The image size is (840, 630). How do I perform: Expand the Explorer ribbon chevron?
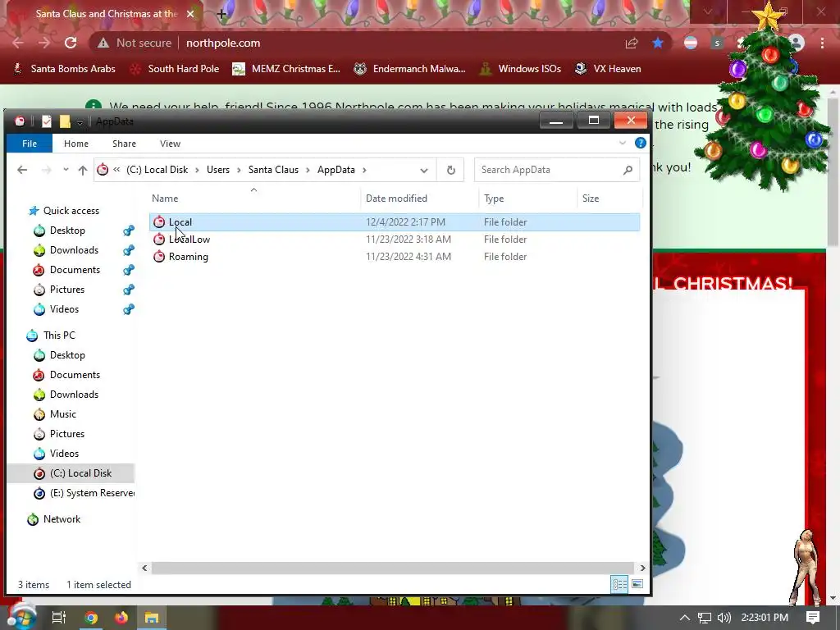click(623, 143)
